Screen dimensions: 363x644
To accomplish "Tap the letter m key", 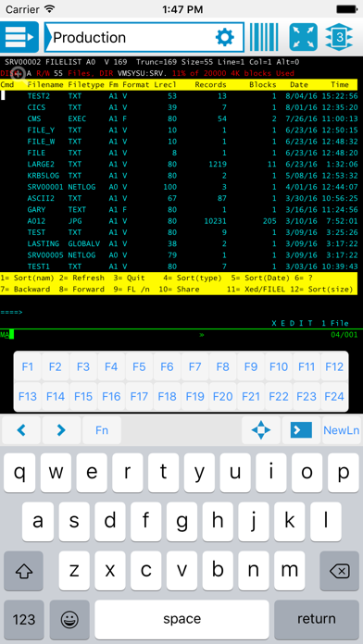I will pos(290,571).
